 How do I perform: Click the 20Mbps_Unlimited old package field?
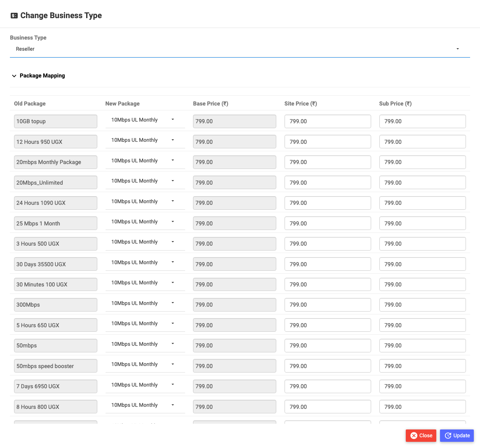(x=55, y=183)
